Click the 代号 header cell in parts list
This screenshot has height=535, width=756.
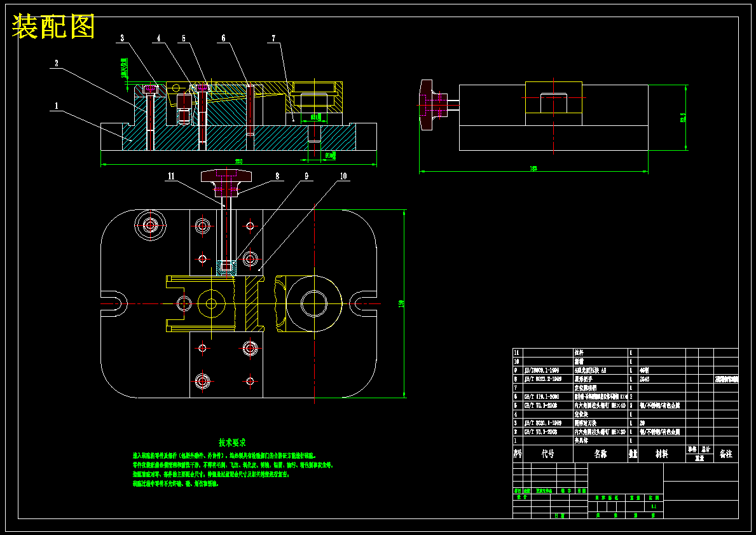click(x=547, y=454)
